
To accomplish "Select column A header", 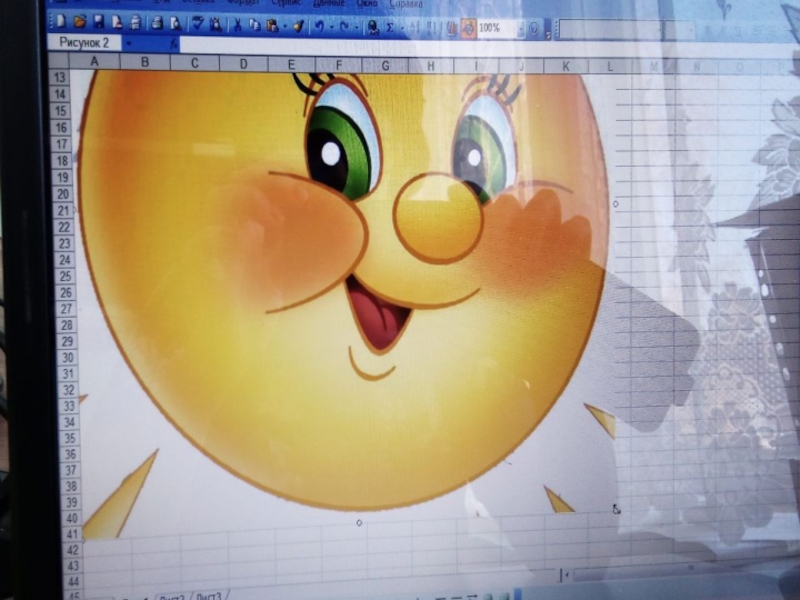I will point(94,61).
